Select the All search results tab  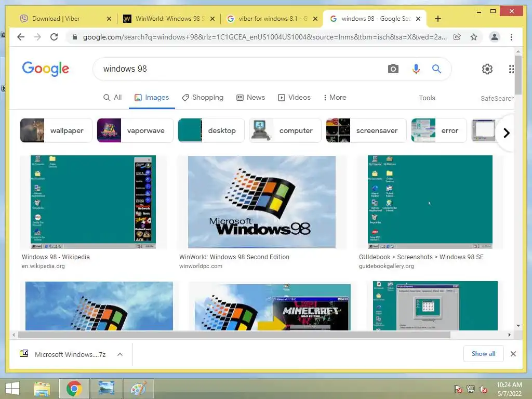tap(112, 97)
